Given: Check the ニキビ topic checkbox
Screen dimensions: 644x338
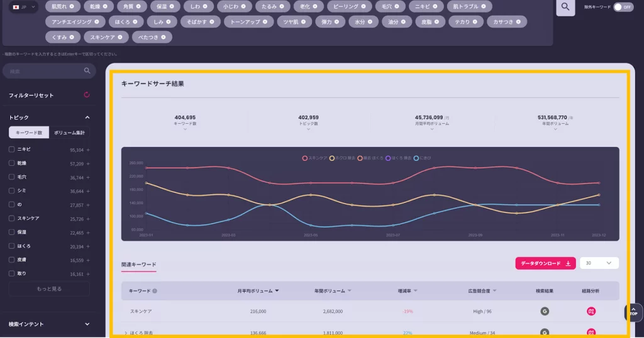Looking at the screenshot, I should (12, 150).
